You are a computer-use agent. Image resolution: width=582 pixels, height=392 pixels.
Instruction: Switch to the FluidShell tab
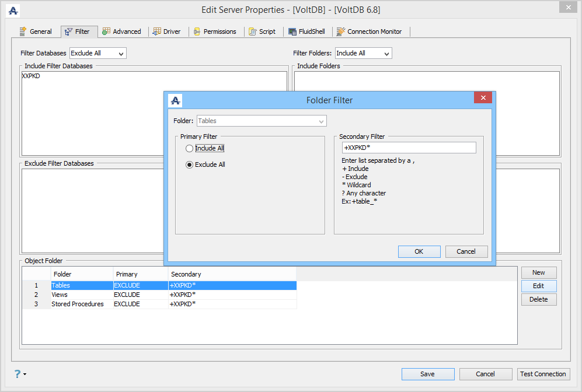tap(307, 32)
